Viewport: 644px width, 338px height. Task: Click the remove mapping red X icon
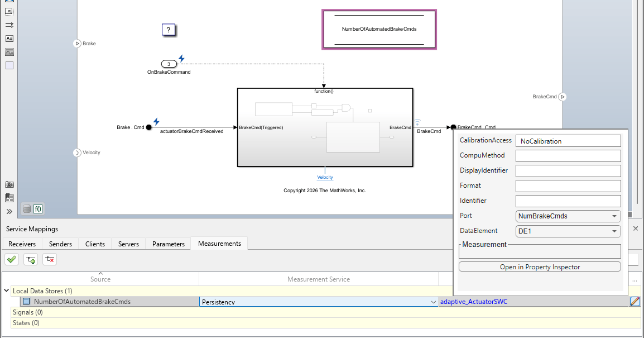(50, 259)
